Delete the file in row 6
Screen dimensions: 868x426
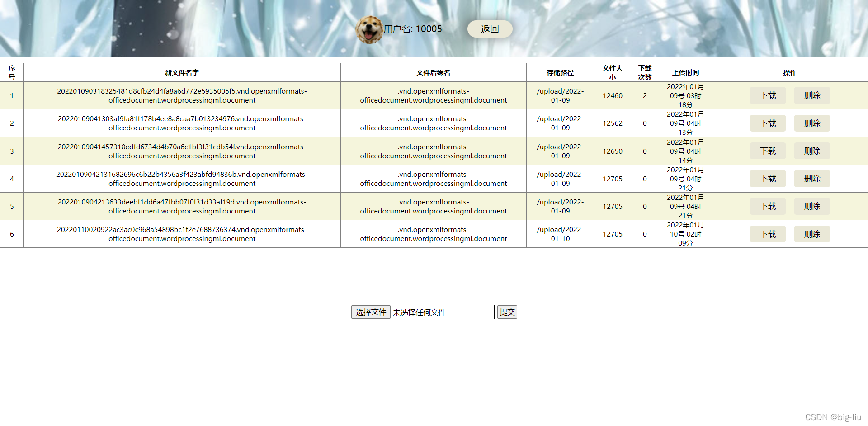[x=812, y=234]
